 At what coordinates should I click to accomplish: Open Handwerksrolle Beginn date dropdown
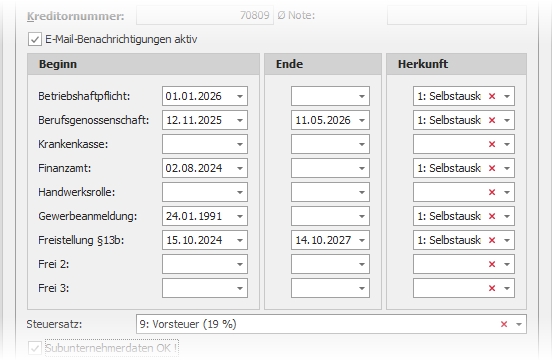(240, 192)
